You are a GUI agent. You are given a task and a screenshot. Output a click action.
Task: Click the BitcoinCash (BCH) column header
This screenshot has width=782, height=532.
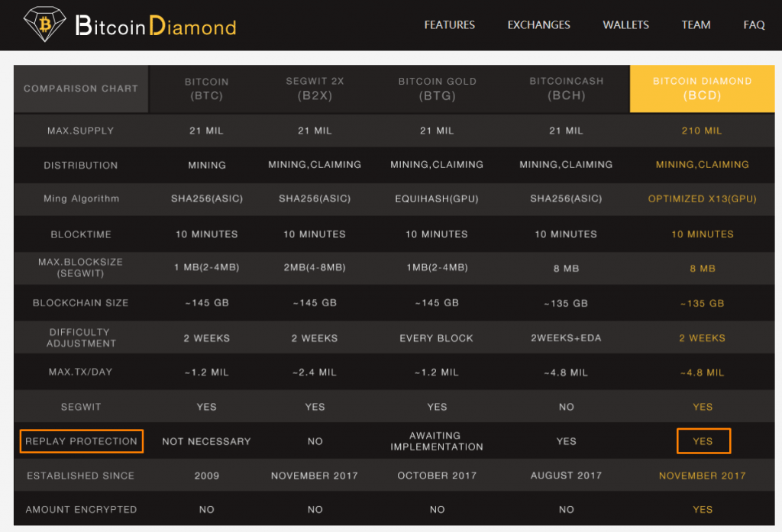pos(566,89)
